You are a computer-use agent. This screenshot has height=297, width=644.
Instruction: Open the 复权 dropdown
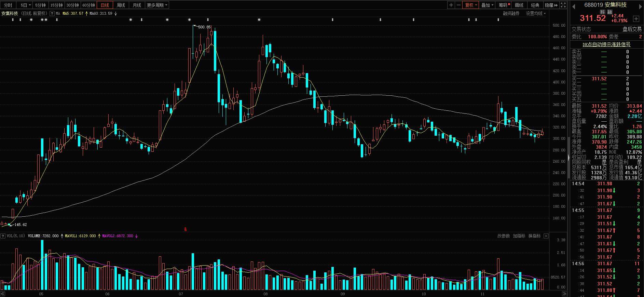[471, 5]
